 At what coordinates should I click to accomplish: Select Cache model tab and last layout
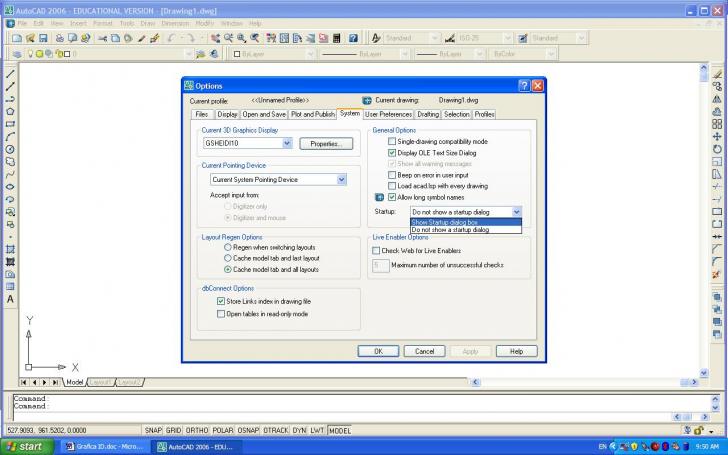tap(228, 258)
